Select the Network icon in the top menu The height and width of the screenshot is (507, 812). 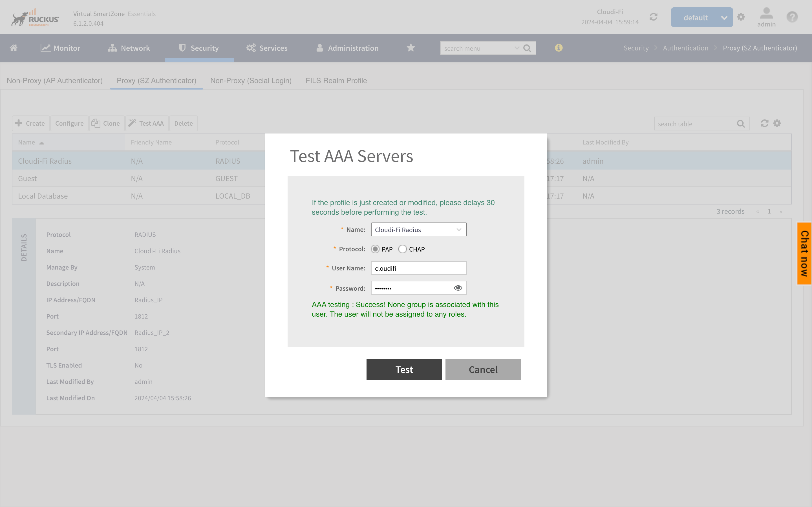(x=112, y=48)
